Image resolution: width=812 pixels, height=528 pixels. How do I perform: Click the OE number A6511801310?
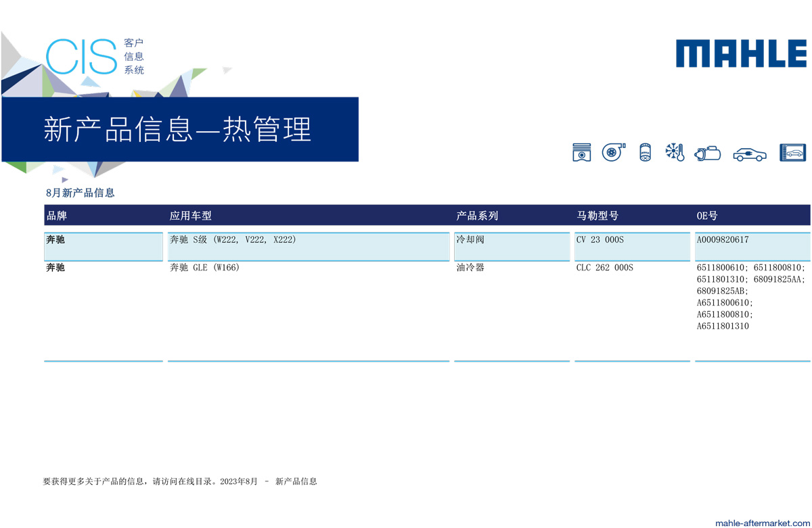pyautogui.click(x=723, y=326)
